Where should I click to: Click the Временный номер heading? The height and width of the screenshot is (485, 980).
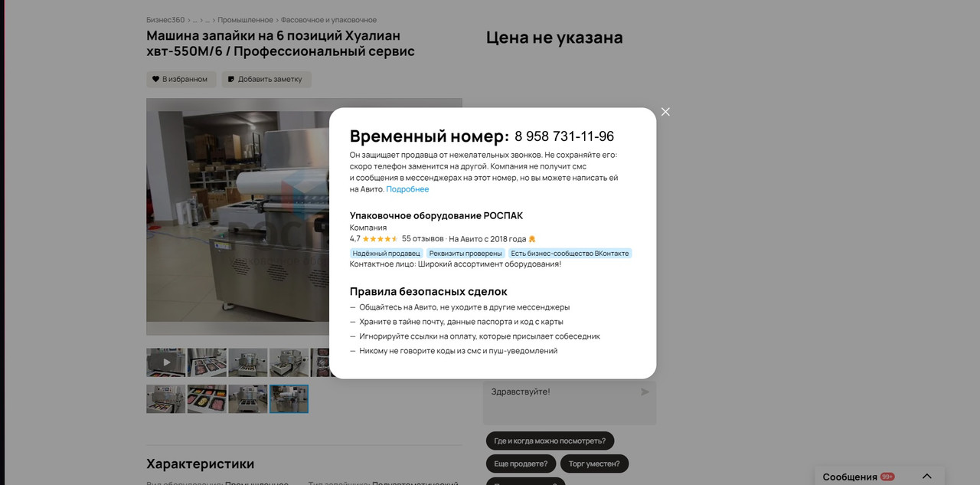[430, 136]
